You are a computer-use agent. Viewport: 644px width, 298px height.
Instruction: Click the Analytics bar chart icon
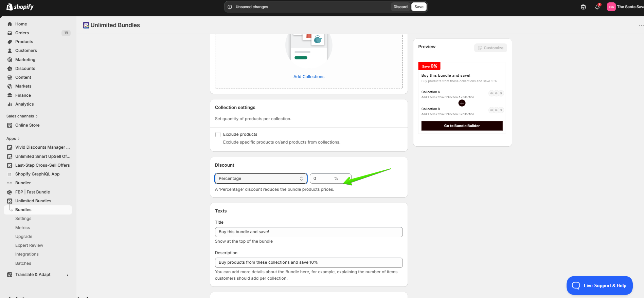(10, 104)
